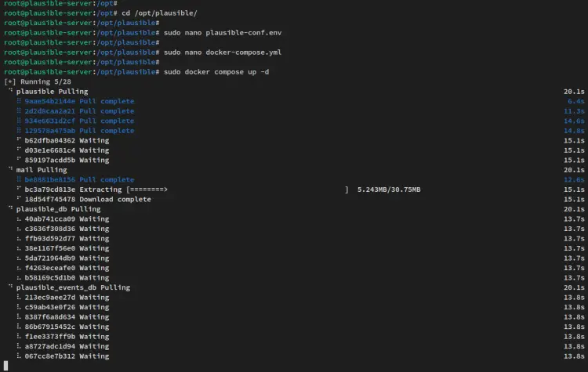
Task: Click layer a8727adc1d94 Waiting row
Action: tap(67, 346)
